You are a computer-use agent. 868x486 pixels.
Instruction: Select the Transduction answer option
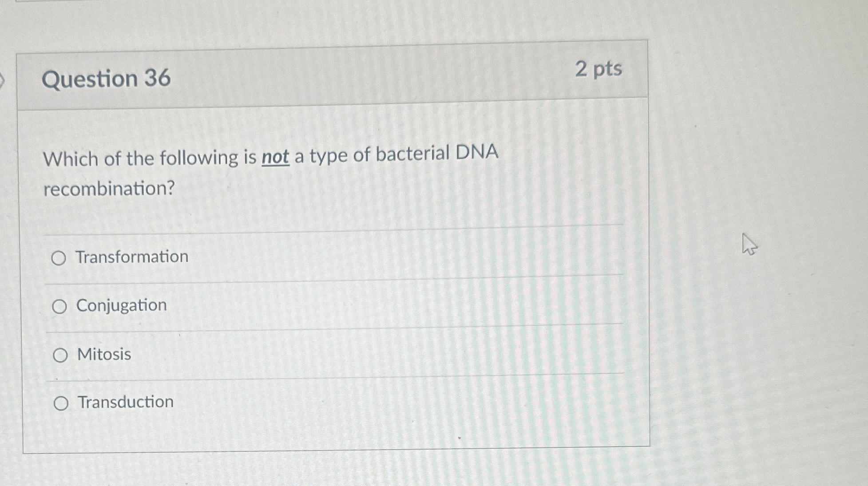(61, 403)
